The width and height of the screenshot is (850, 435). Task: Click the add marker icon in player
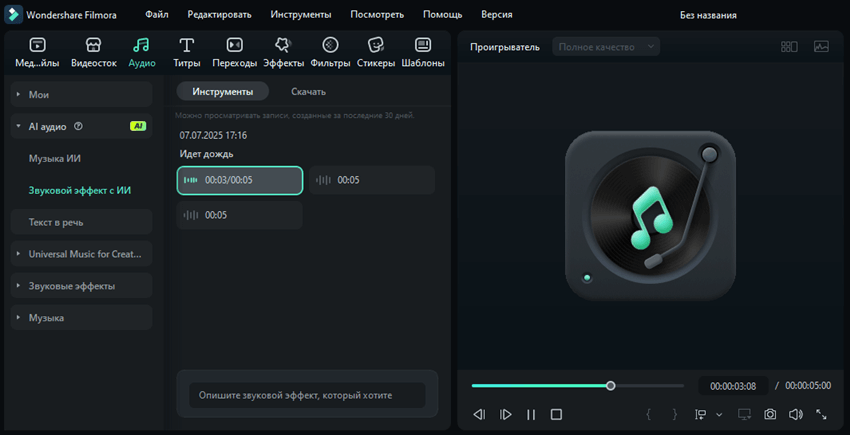click(x=700, y=415)
